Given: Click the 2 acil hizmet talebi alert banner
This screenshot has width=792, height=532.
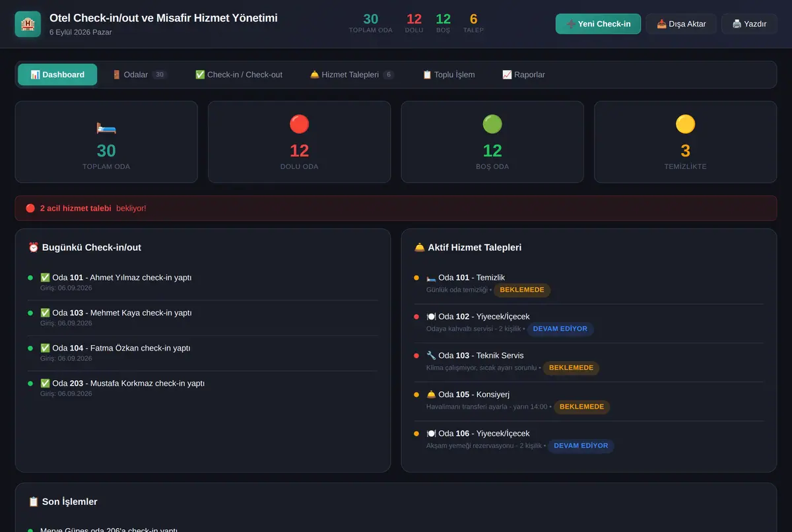Looking at the screenshot, I should click(396, 208).
